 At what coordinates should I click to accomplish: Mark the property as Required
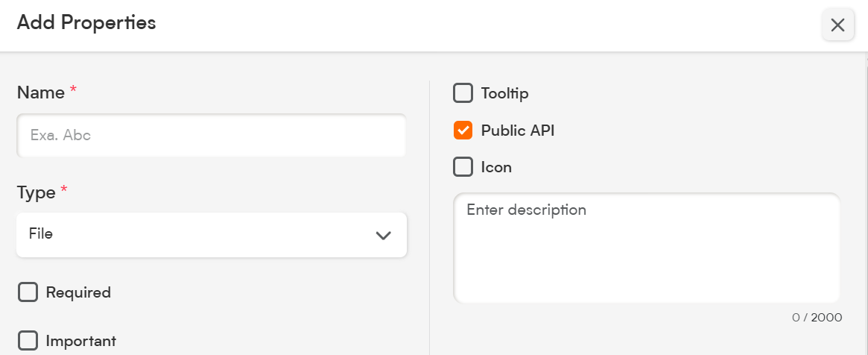[28, 292]
